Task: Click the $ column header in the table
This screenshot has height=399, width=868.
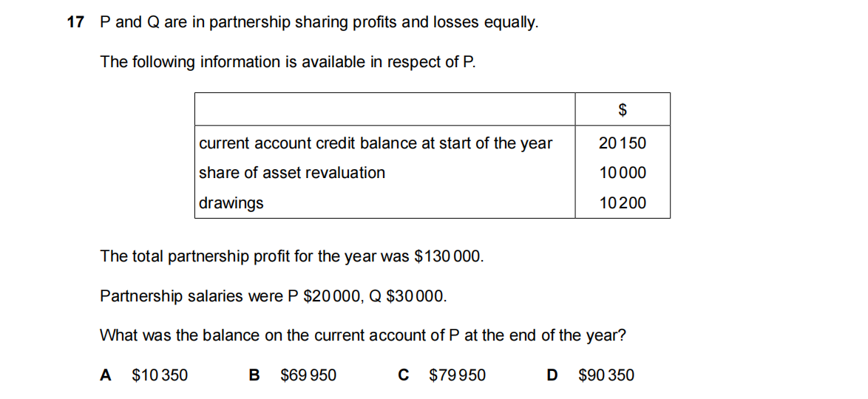Action: pos(623,110)
